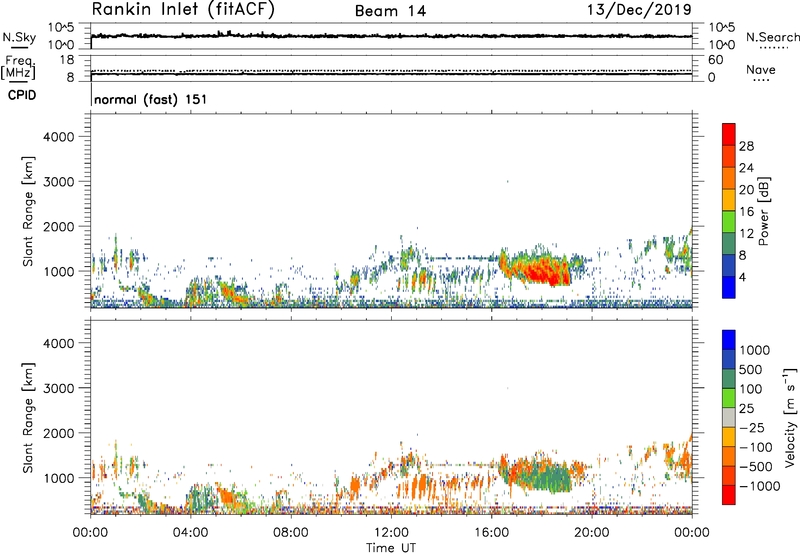
Task: Click the green velocity patch near 18:00
Action: pos(551,477)
